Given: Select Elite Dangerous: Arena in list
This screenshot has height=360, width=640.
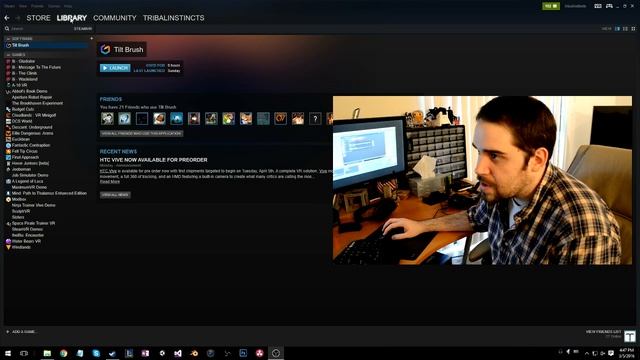Looking at the screenshot, I should 32,133.
